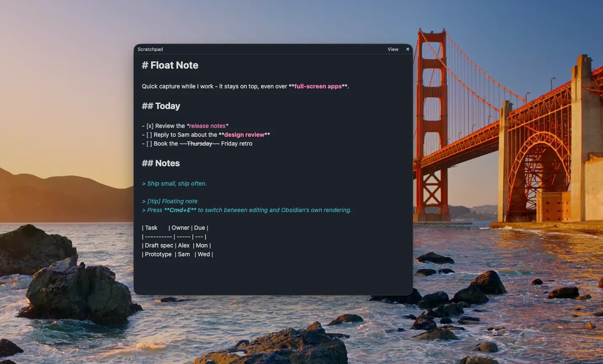Click the 'Draft spec' table cell
The width and height of the screenshot is (603, 364).
click(x=159, y=245)
